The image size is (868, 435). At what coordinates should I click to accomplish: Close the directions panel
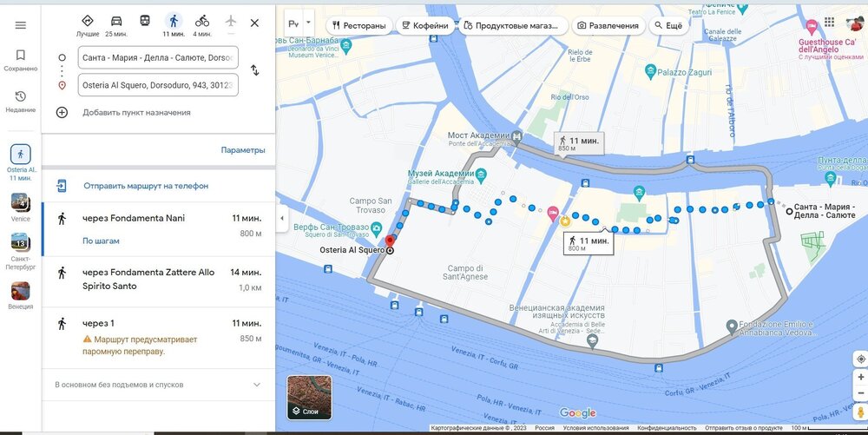pos(254,23)
